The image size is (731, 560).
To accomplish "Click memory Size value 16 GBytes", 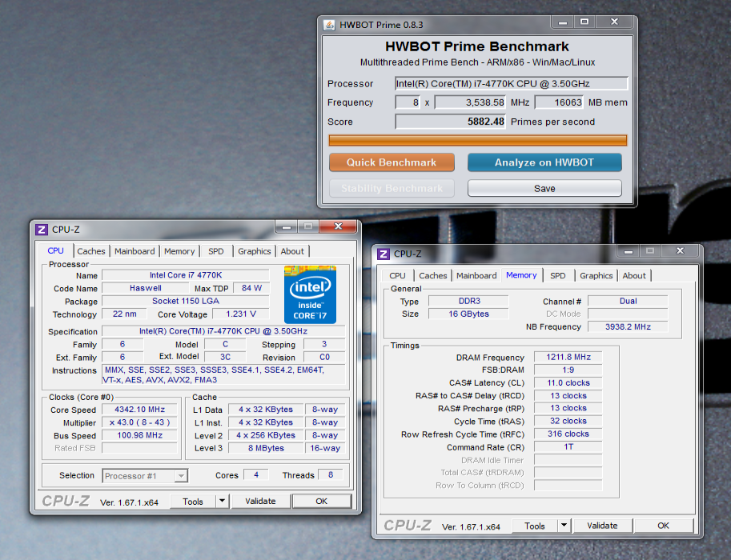I will [x=468, y=314].
